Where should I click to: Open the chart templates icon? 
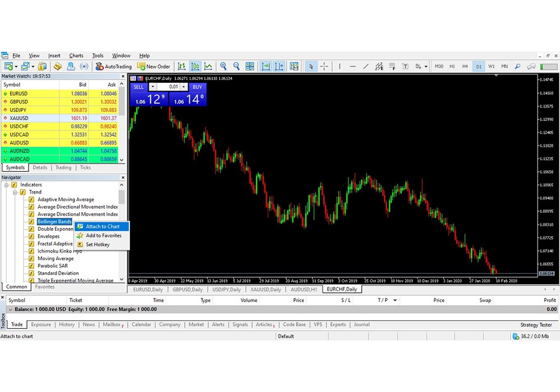(x=295, y=67)
